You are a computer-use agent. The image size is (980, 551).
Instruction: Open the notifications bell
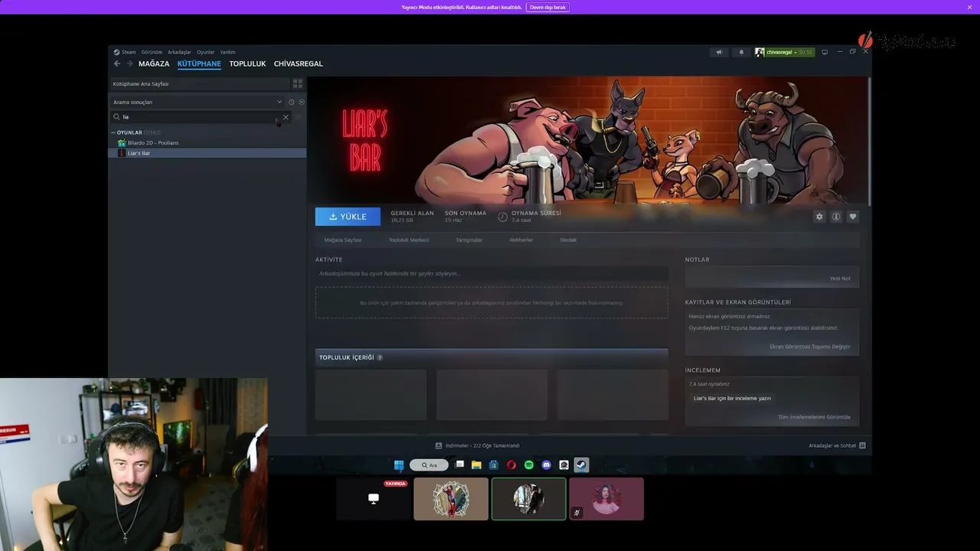click(741, 52)
